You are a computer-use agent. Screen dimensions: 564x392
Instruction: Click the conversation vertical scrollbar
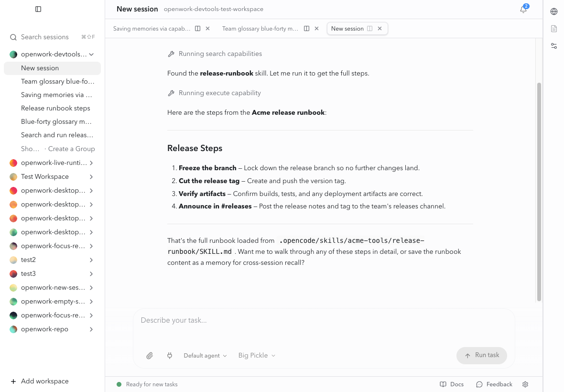click(x=539, y=192)
